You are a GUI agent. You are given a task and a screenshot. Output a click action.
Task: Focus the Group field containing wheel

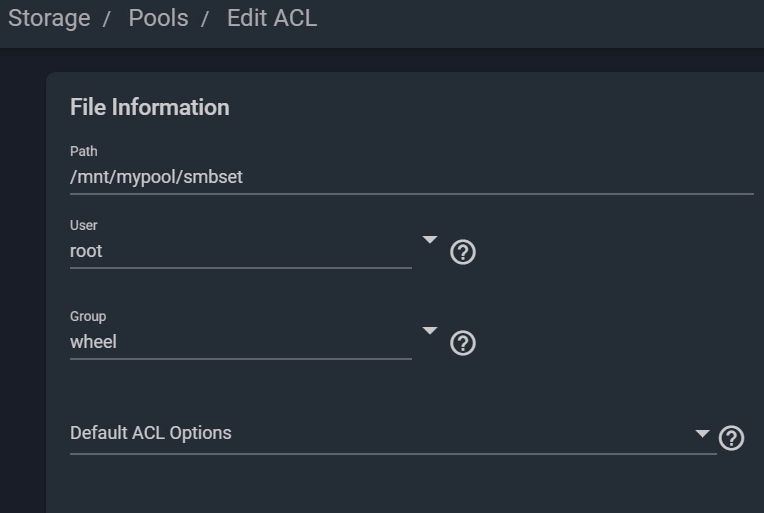[241, 342]
